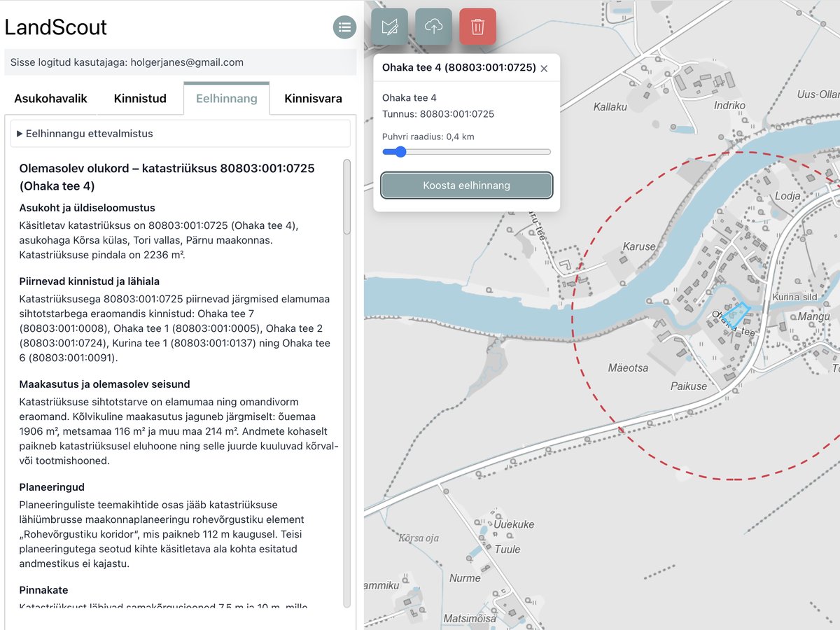Screen dimensions: 840x630
Task: Open the list menu icon beside LandScout
Action: (344, 27)
